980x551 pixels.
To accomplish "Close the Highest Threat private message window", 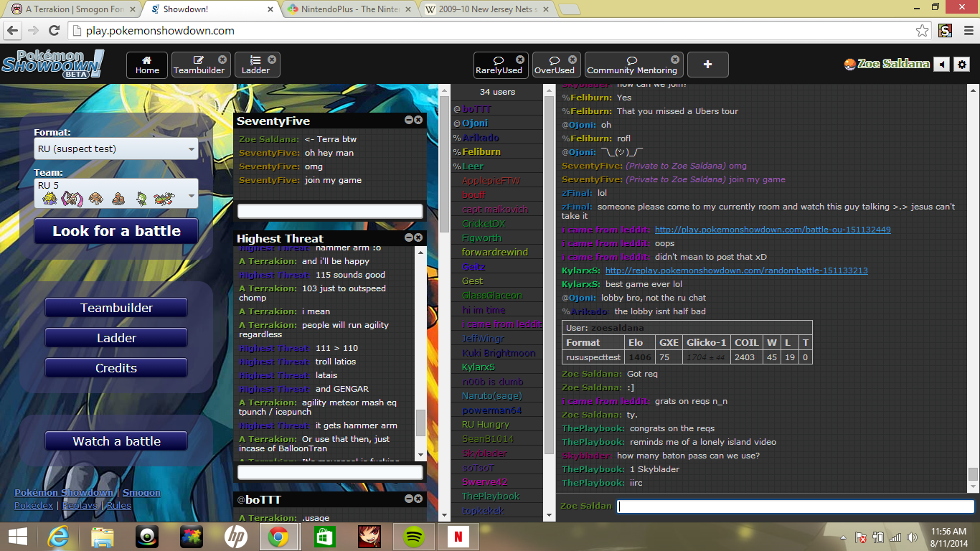I will (419, 237).
